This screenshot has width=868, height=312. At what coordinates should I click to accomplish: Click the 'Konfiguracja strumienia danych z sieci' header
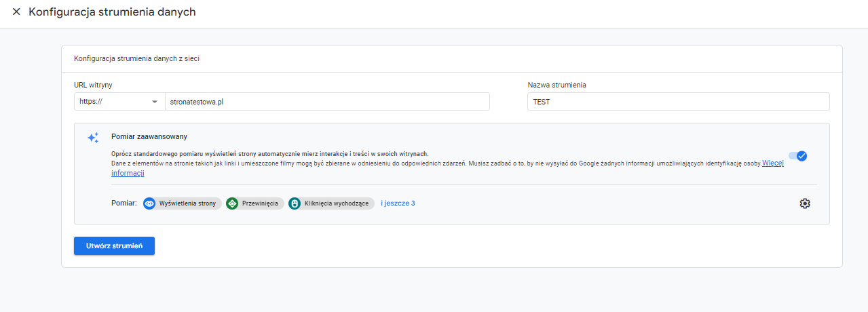click(136, 58)
